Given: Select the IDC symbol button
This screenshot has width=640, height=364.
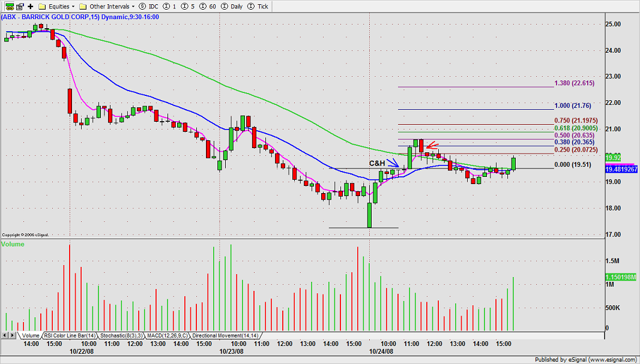Looking at the screenshot, I should coord(148,7).
